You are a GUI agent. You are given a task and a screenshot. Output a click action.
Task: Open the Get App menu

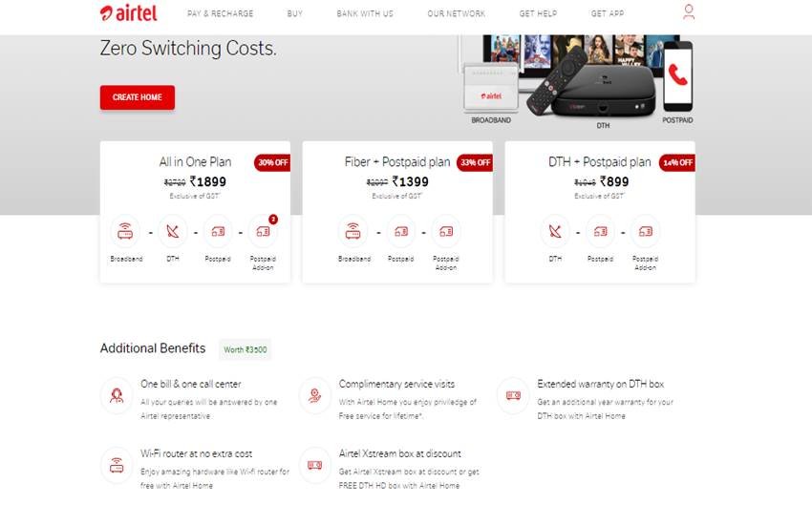click(x=608, y=13)
